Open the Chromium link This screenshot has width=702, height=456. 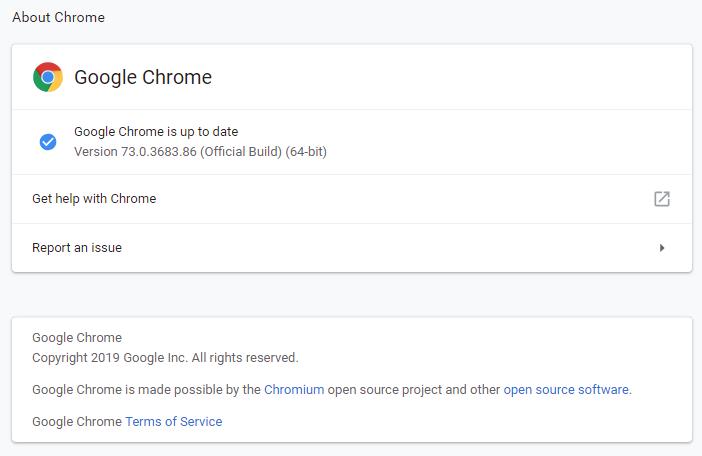294,390
